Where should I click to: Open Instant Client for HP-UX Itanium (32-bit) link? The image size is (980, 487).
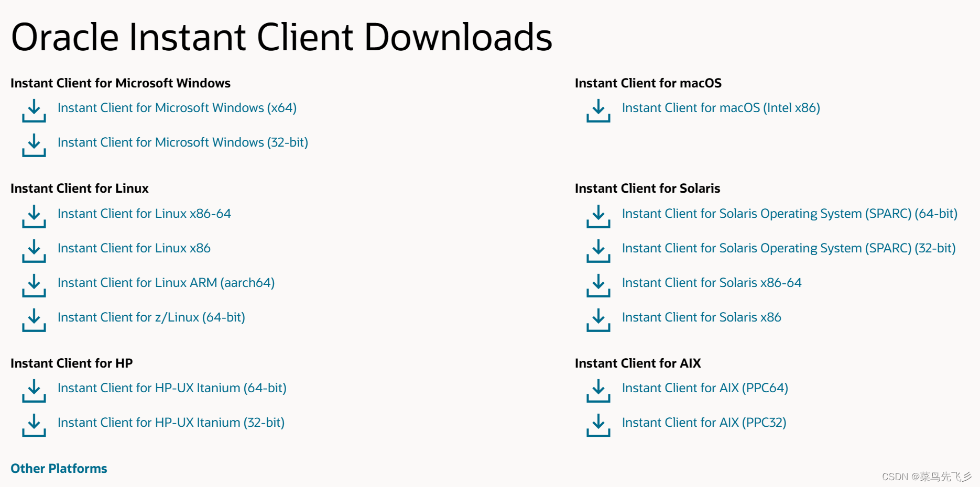coord(171,423)
